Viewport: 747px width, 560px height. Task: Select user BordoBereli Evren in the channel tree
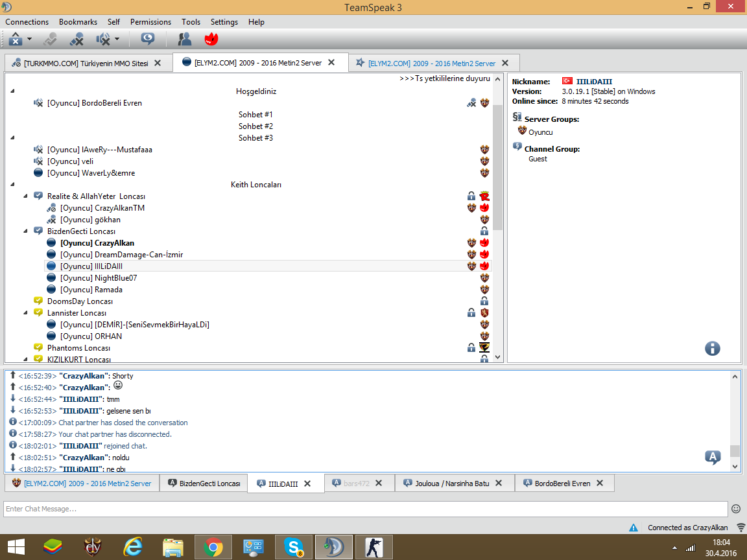point(94,103)
